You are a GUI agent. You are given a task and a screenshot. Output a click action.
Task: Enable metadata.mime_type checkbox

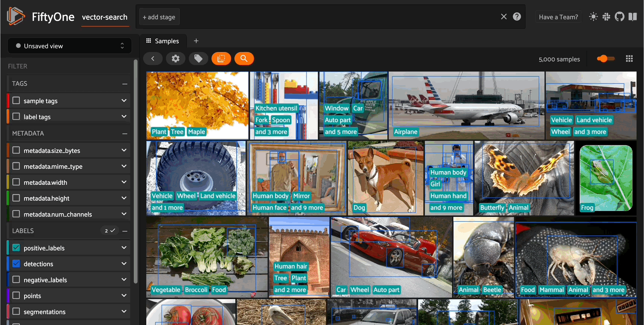click(x=16, y=166)
